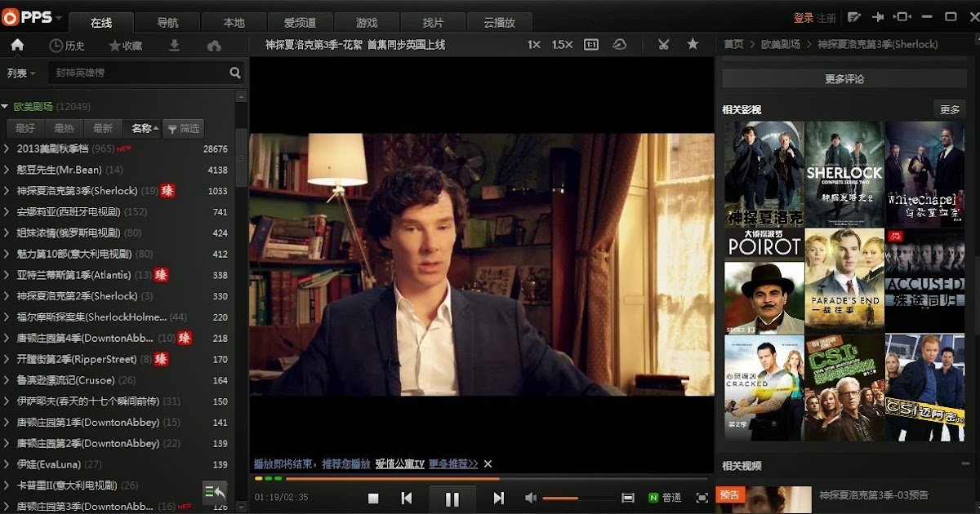The image size is (980, 514).
Task: Open the SHERLOCK series two poster thumbnail
Action: [x=844, y=174]
